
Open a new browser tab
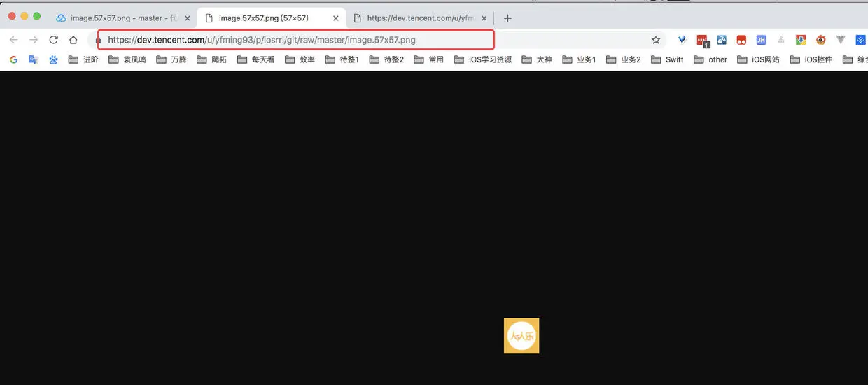(507, 18)
